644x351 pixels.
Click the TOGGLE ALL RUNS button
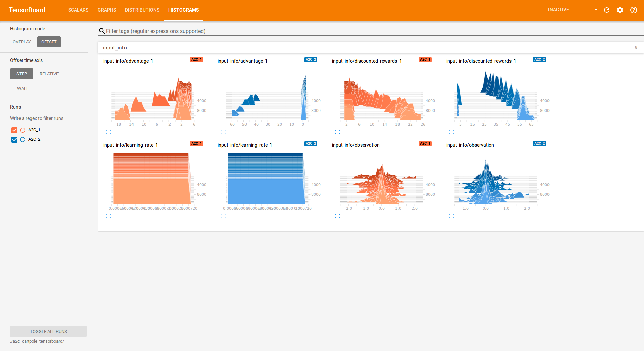48,331
